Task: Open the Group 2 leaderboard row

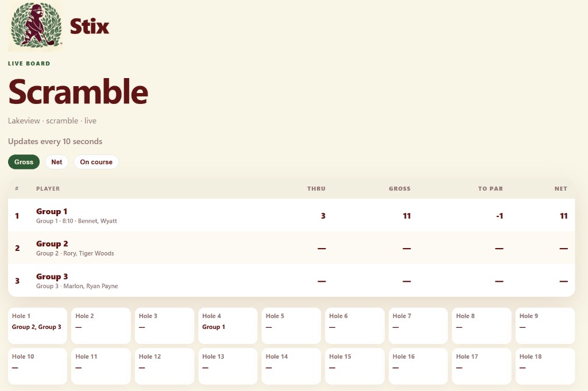Action: coord(291,248)
